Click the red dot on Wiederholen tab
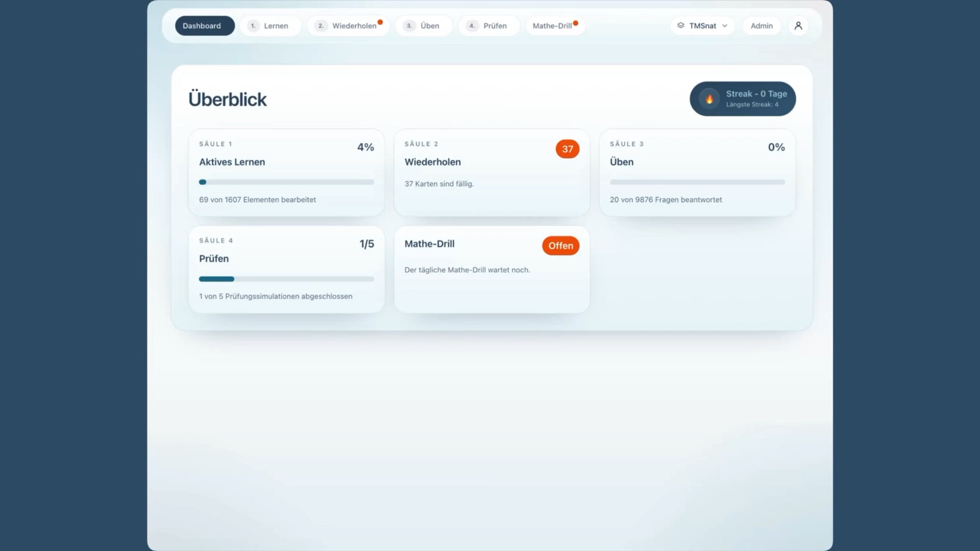The width and height of the screenshot is (980, 551). point(380,22)
